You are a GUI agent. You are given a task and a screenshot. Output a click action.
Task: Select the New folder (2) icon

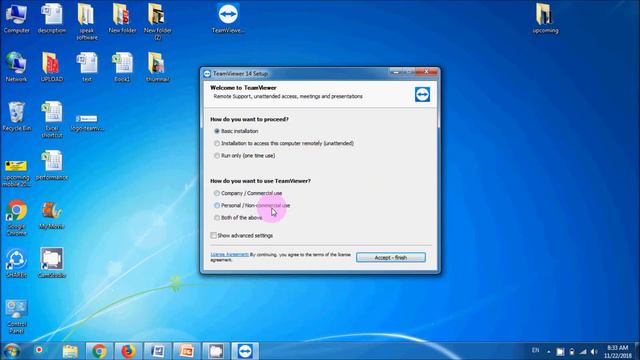pyautogui.click(x=158, y=22)
